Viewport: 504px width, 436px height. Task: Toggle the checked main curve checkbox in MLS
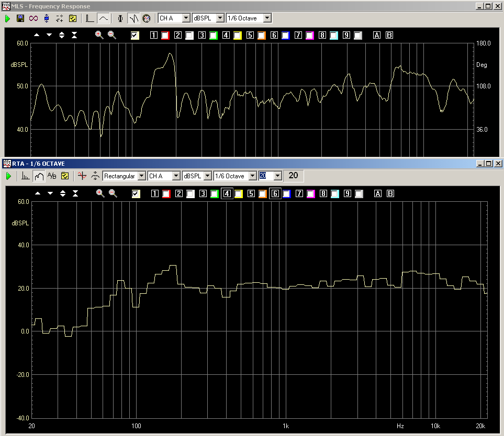pyautogui.click(x=135, y=36)
